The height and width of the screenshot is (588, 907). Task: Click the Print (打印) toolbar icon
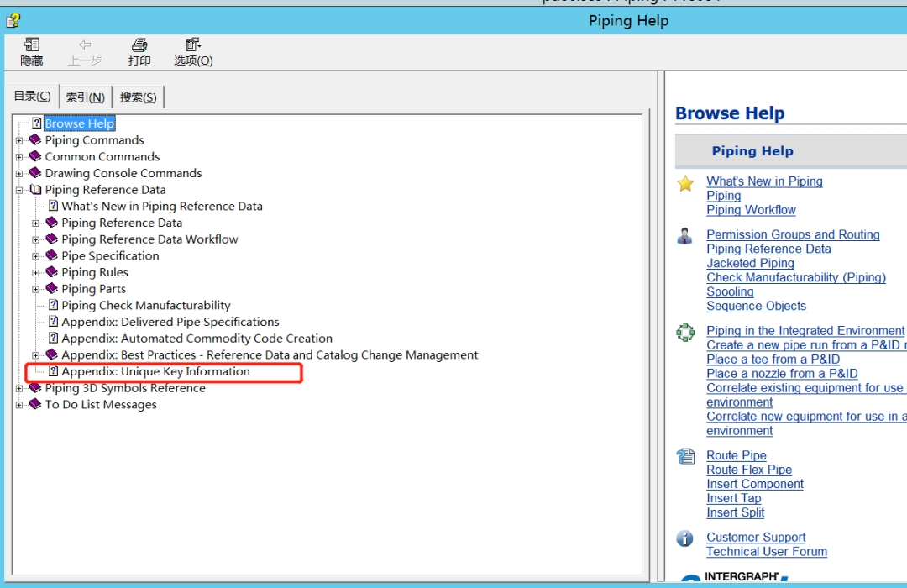click(x=139, y=45)
